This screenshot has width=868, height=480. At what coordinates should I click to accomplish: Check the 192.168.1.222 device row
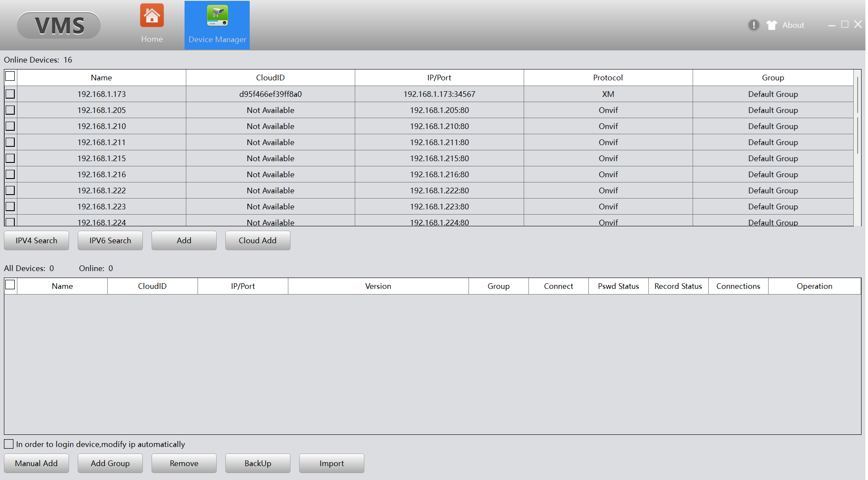pos(10,190)
